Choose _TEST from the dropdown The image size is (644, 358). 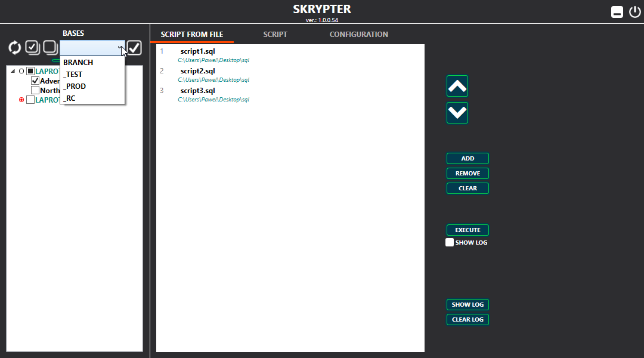(x=92, y=75)
